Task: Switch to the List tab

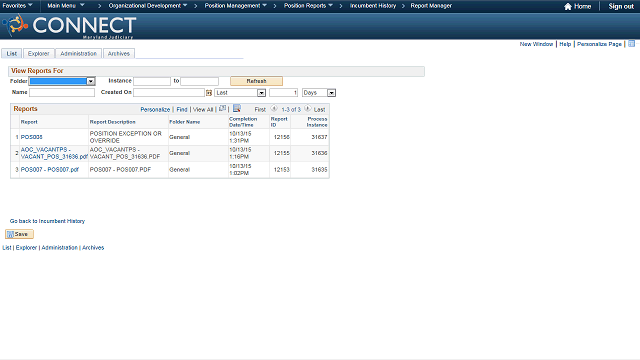Action: [11, 53]
